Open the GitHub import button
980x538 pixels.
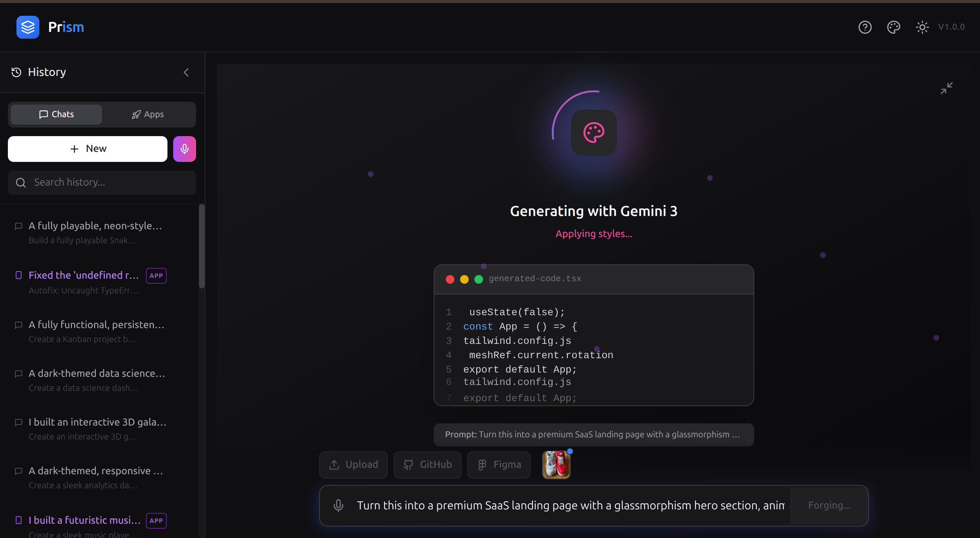click(427, 465)
